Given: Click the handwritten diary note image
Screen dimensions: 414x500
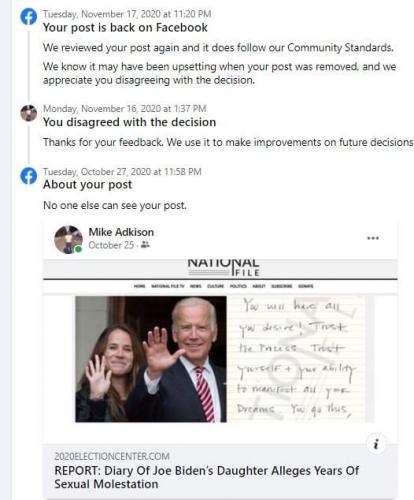Looking at the screenshot, I should click(x=300, y=359).
